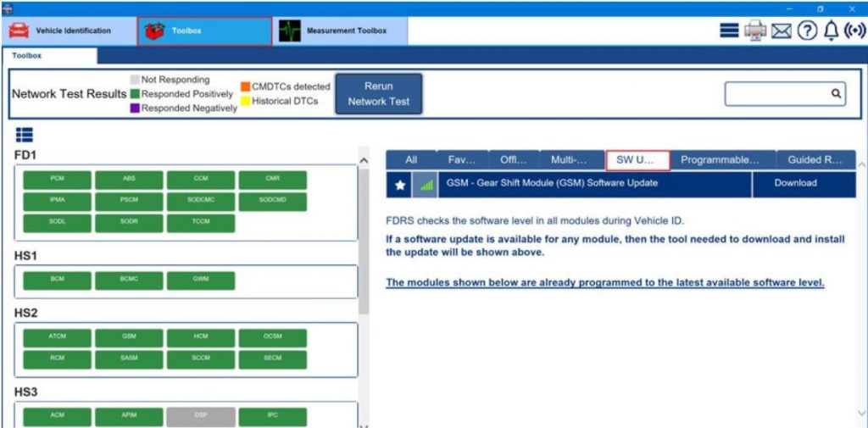Select the PCM module in FD1

click(x=57, y=179)
